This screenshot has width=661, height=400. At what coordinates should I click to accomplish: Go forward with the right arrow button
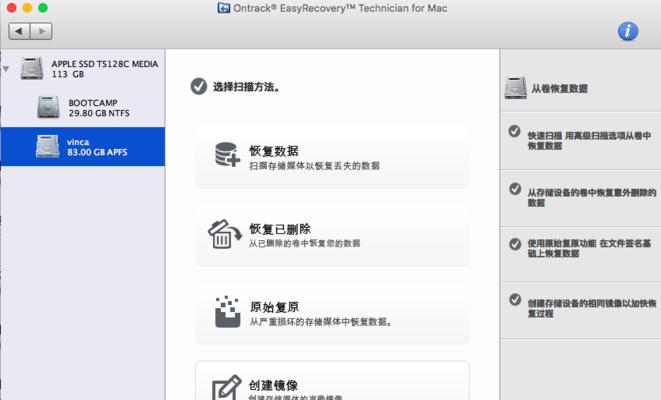(41, 31)
